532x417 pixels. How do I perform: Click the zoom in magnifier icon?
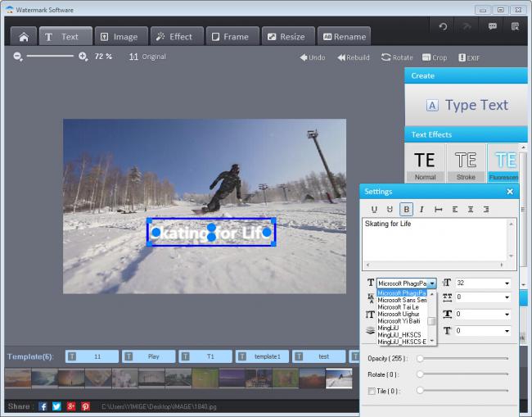coord(83,57)
